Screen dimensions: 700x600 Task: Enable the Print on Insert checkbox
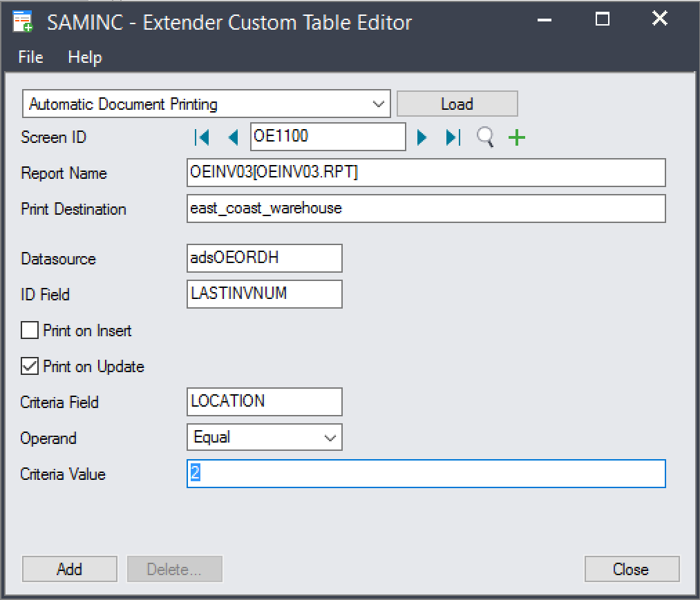[x=30, y=331]
